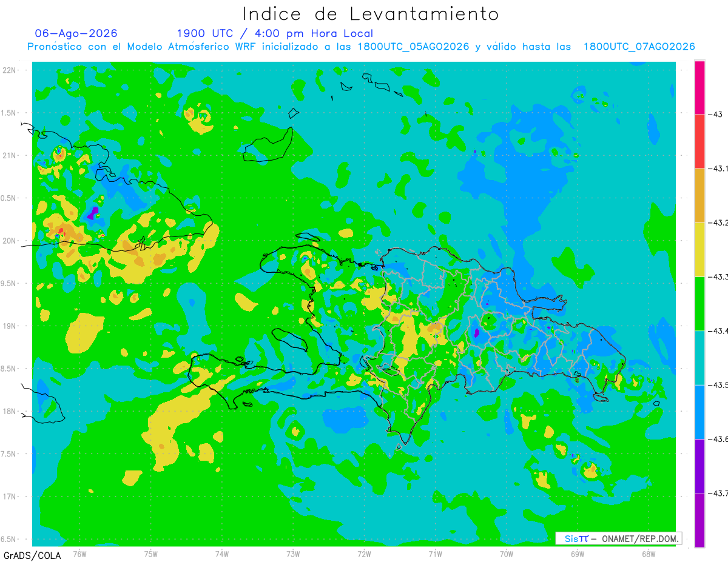Click the '72W' longitude label
This screenshot has height=562, width=728.
pyautogui.click(x=364, y=554)
